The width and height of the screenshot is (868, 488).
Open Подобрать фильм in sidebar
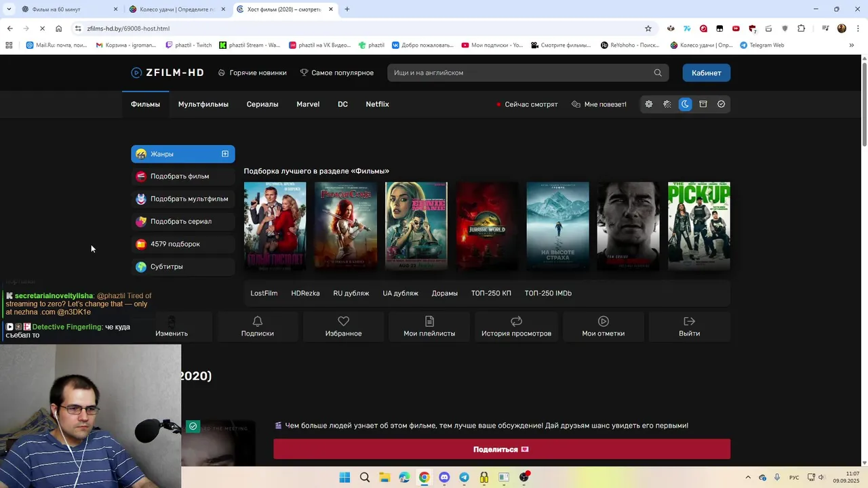coord(183,176)
